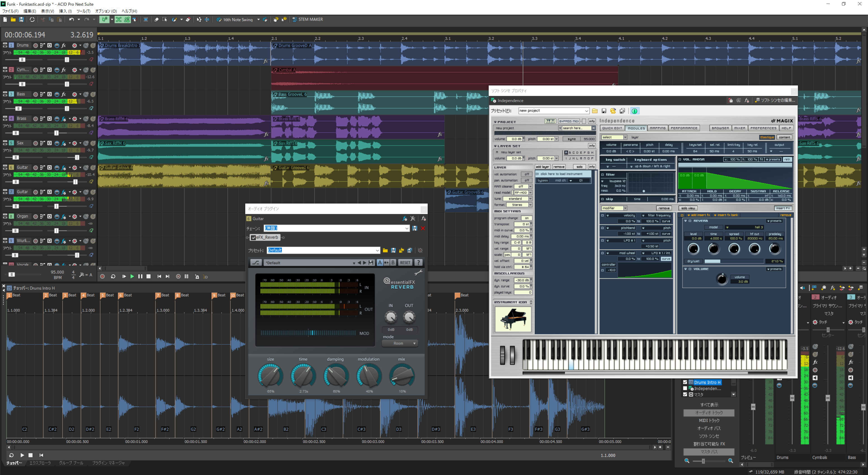Save the plugin chain preset
The image size is (868, 475).
tap(415, 228)
